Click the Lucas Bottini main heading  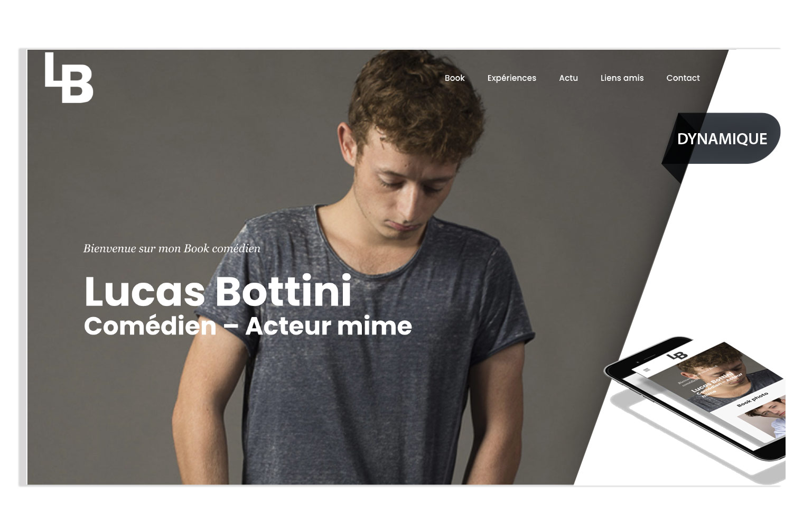218,291
